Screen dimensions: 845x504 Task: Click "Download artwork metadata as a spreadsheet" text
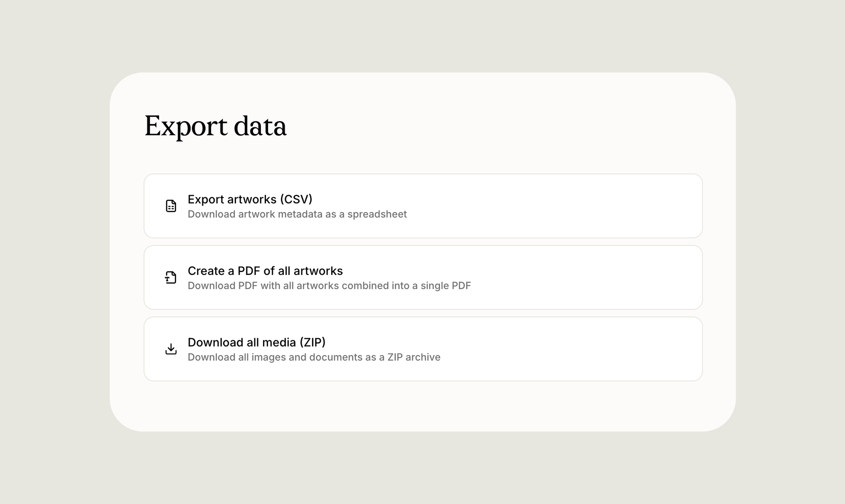pos(297,214)
